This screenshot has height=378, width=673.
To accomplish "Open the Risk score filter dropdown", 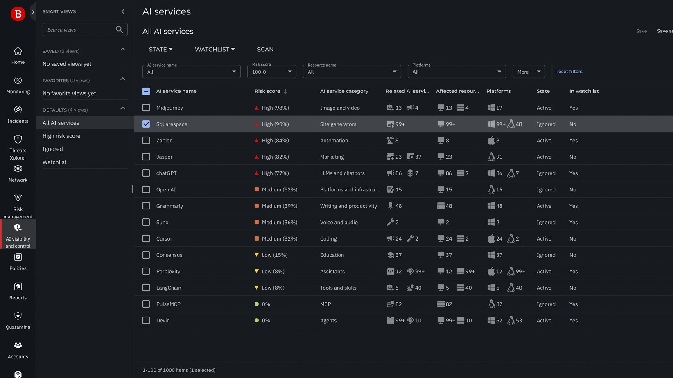I will pos(272,71).
